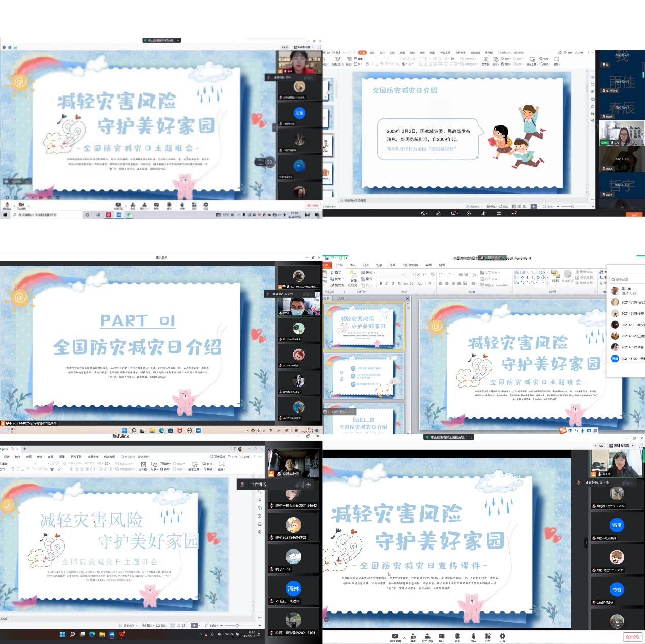
Task: Click the raise hand icon in meeting toolbar
Action: tap(473, 636)
